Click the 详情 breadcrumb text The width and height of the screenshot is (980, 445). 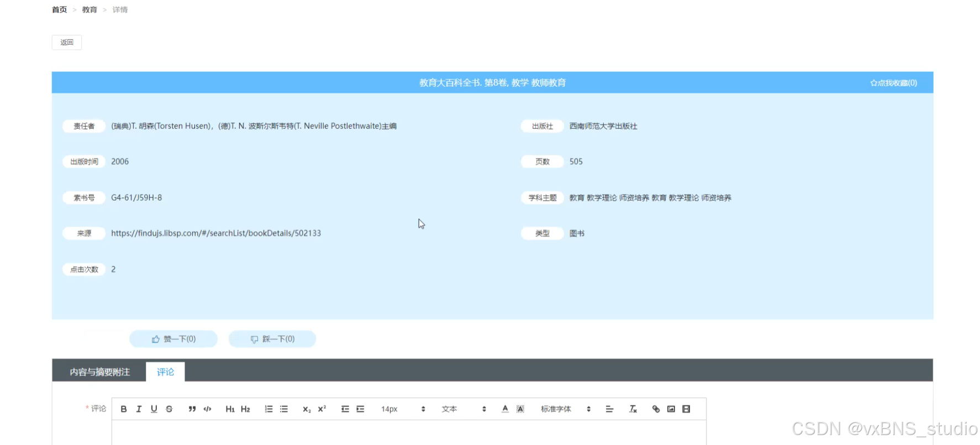point(120,10)
